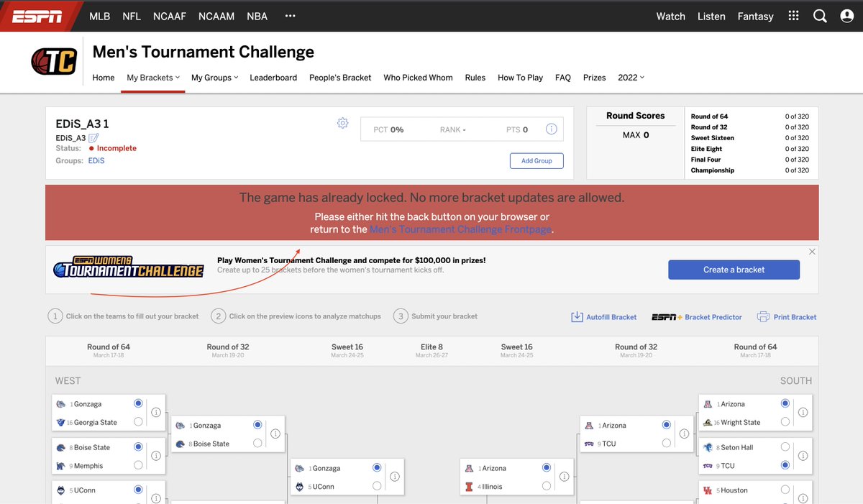Go to Leaderboard tab
This screenshot has height=504, width=863.
click(273, 78)
